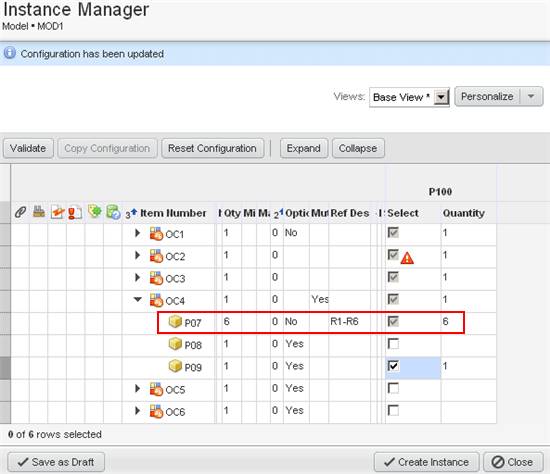Uncheck the Select box for P09
The image size is (550, 474).
(393, 366)
